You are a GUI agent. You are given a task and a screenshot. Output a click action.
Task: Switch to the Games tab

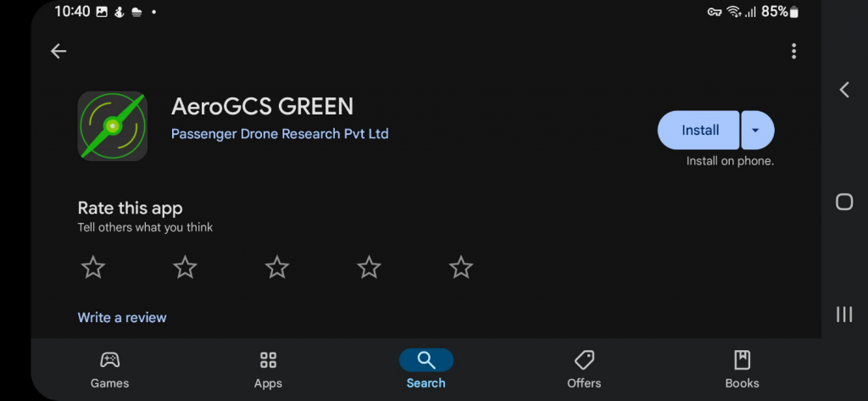click(109, 370)
